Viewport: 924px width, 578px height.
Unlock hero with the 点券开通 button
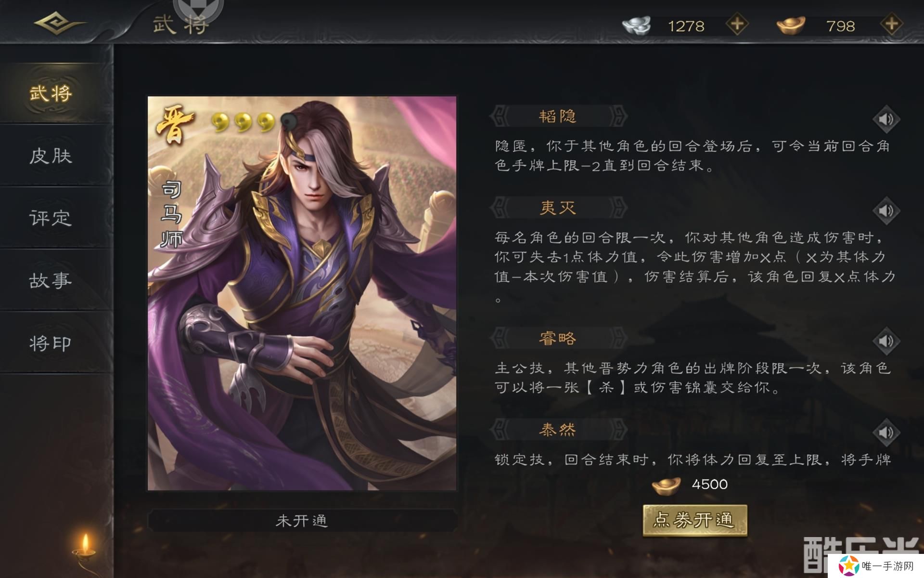pyautogui.click(x=695, y=520)
